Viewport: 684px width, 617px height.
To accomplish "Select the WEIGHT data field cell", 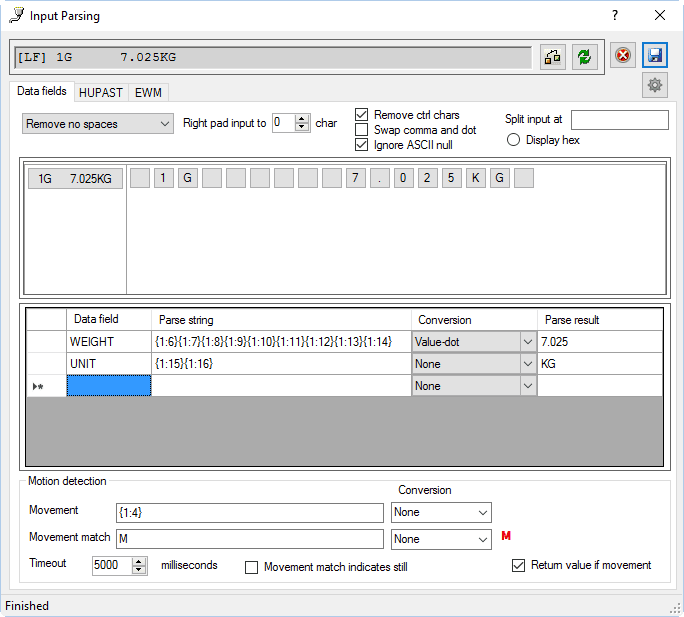I will [109, 342].
